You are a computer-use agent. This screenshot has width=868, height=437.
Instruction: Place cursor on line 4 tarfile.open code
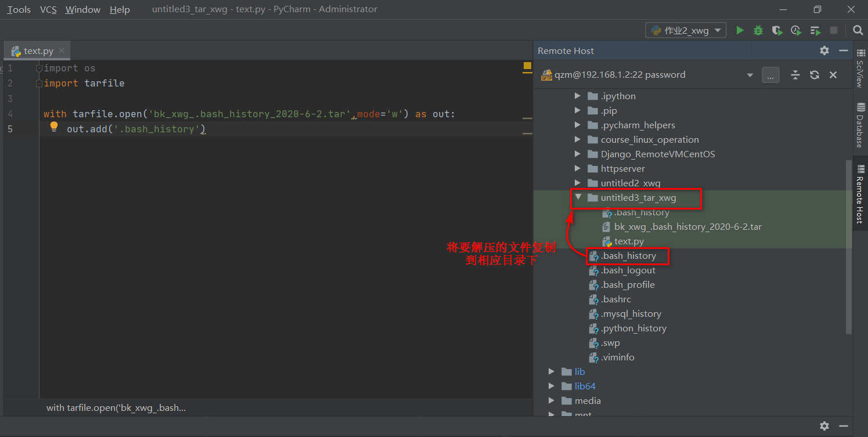point(249,114)
